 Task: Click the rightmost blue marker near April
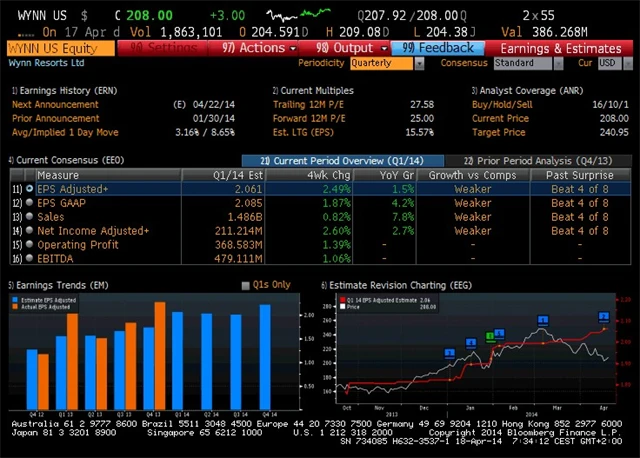pyautogui.click(x=603, y=316)
